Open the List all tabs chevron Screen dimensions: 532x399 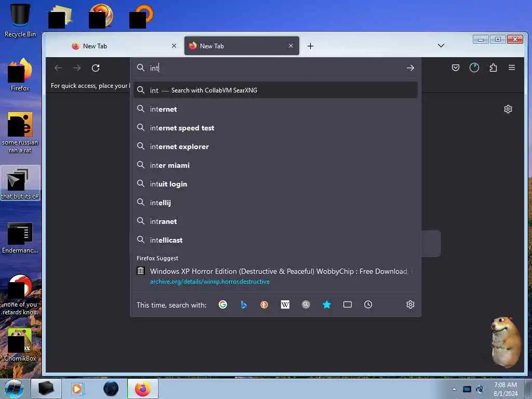tap(441, 46)
